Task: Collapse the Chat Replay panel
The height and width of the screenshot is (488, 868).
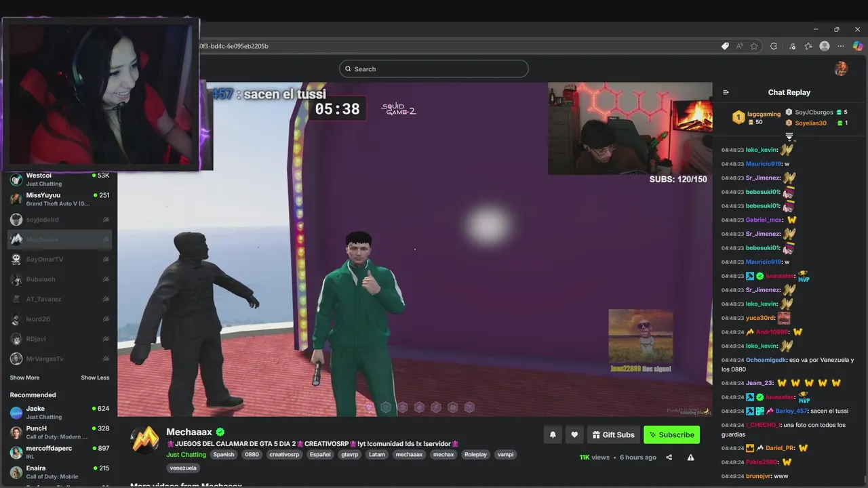Action: 726,92
